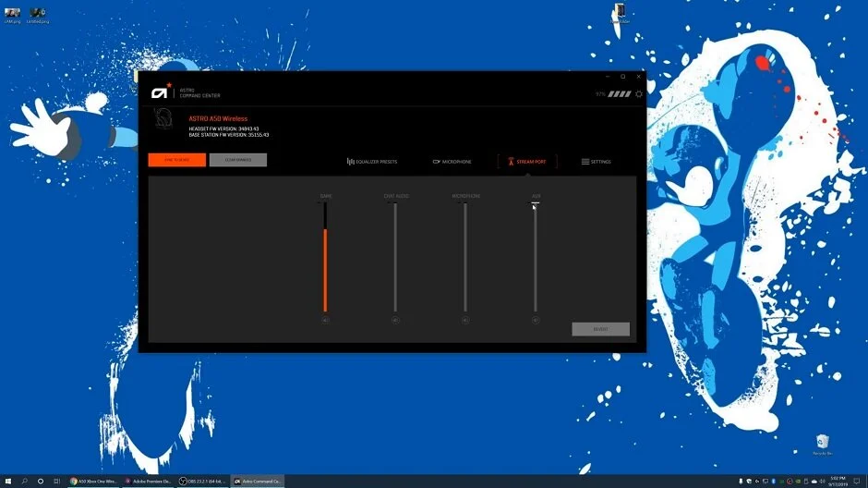Switch to Adobe Premiere in the taskbar

pos(148,482)
